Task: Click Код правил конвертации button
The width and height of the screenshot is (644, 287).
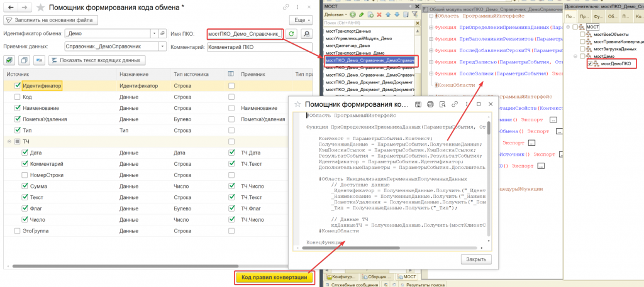Action: pyautogui.click(x=274, y=278)
